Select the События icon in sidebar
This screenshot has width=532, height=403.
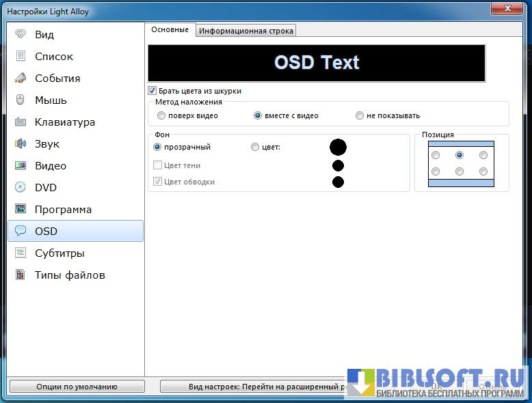coord(21,78)
